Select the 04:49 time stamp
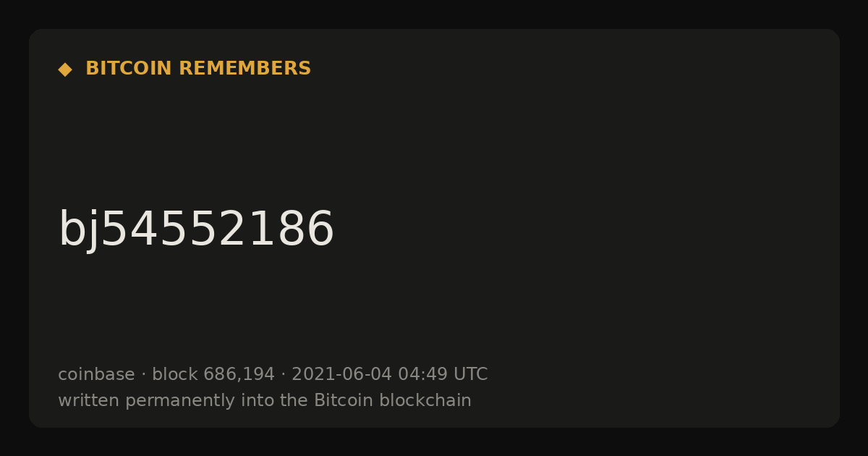Screen dimensions: 868x456 (x=422, y=374)
